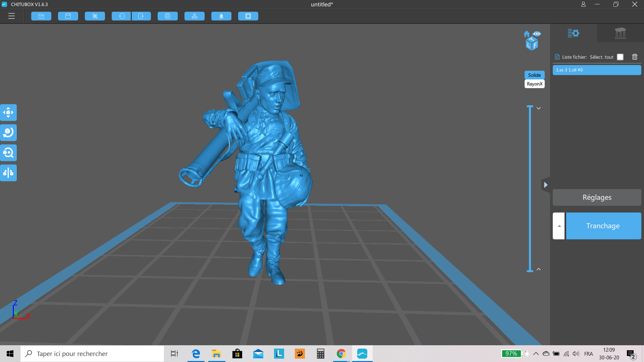Click the vertical layer preview slider
The width and height of the screenshot is (644, 362).
pos(530,188)
